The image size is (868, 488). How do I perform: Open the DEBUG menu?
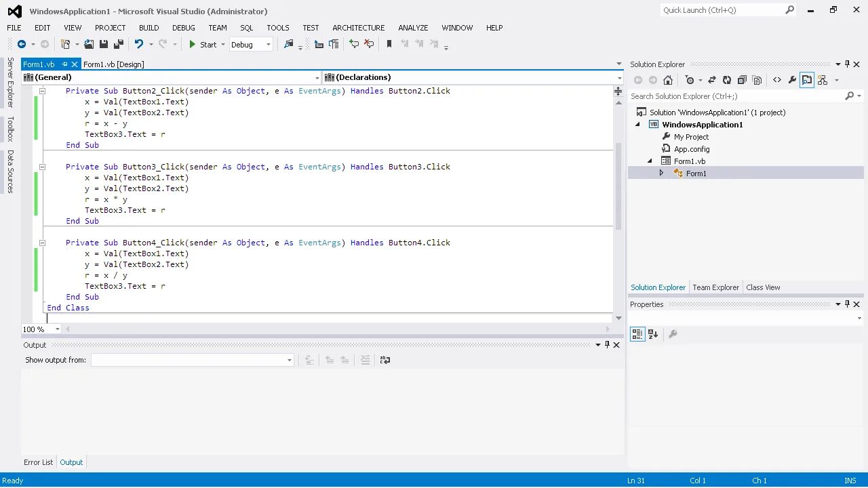click(x=183, y=28)
